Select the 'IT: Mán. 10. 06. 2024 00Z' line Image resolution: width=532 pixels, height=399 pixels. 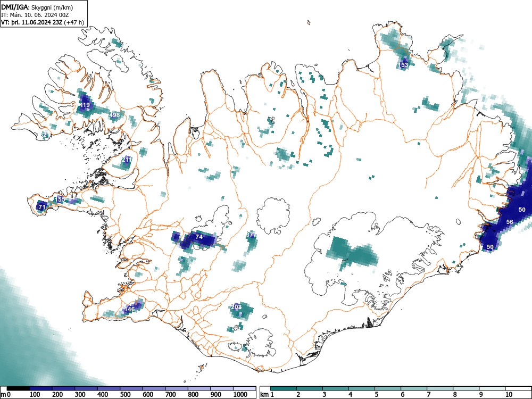35,15
